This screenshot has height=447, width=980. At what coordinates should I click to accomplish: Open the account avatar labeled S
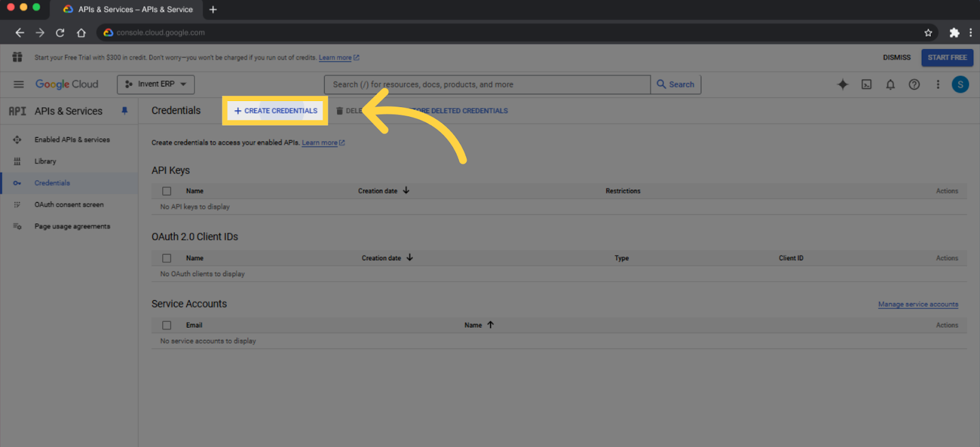point(960,85)
